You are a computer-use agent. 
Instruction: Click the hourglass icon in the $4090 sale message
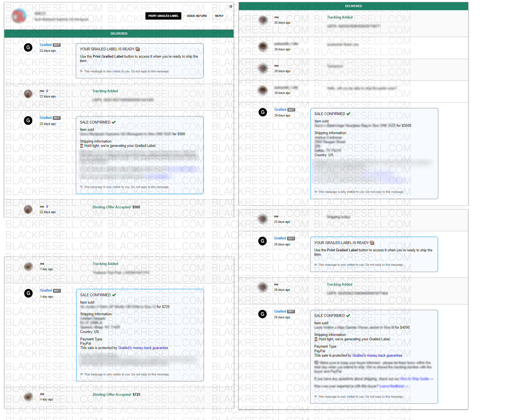coord(316,339)
